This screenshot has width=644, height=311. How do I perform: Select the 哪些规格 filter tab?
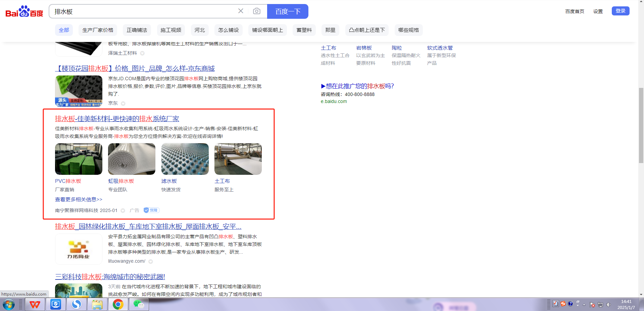[409, 30]
